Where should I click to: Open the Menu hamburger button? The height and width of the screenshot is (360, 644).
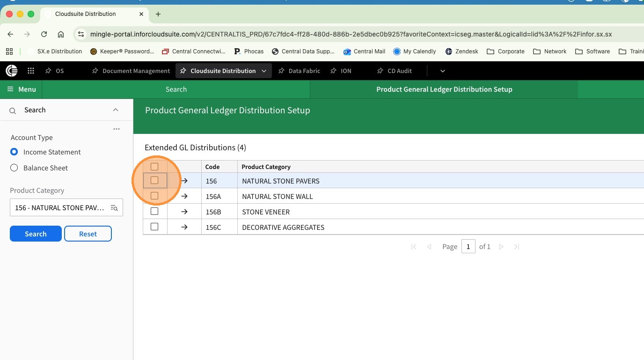point(22,89)
